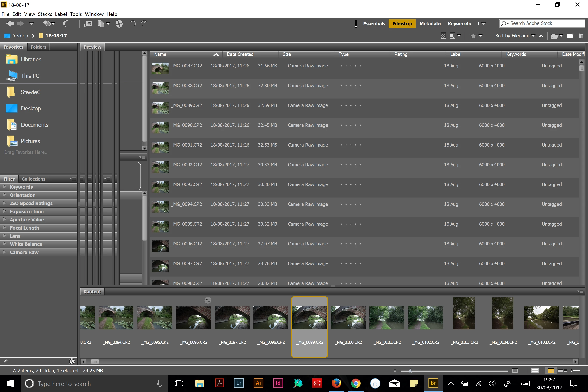This screenshot has width=588, height=392.
Task: Open the Collections panel tab
Action: pyautogui.click(x=34, y=179)
